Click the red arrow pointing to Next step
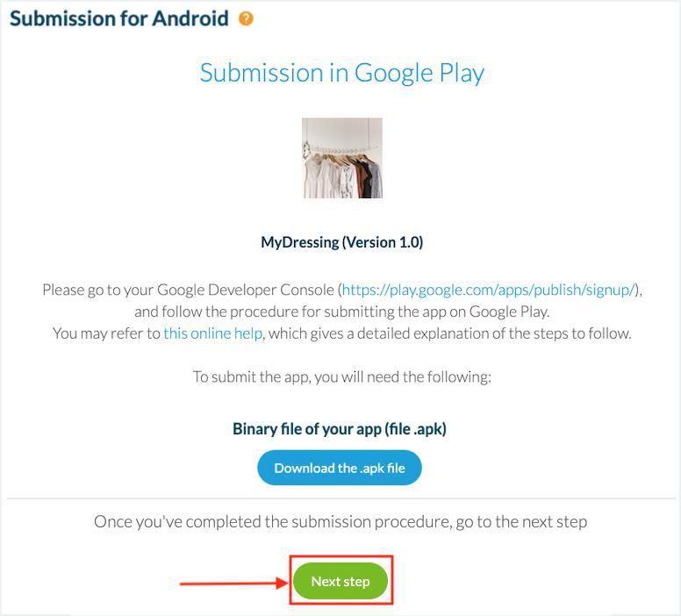 (x=233, y=582)
